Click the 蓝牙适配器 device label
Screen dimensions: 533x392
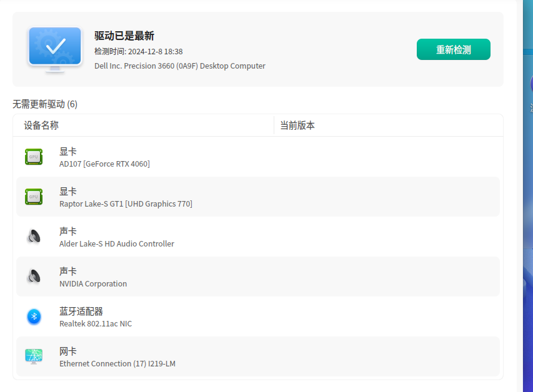(x=81, y=311)
